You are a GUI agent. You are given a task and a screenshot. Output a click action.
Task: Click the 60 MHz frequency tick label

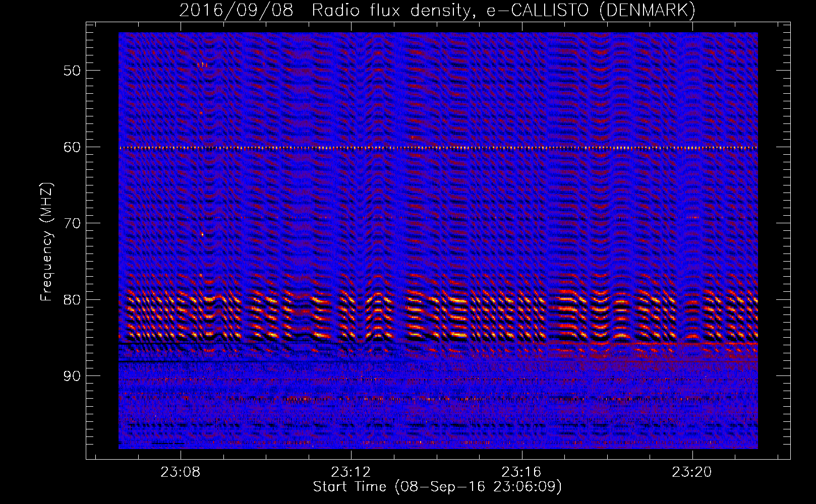72,147
